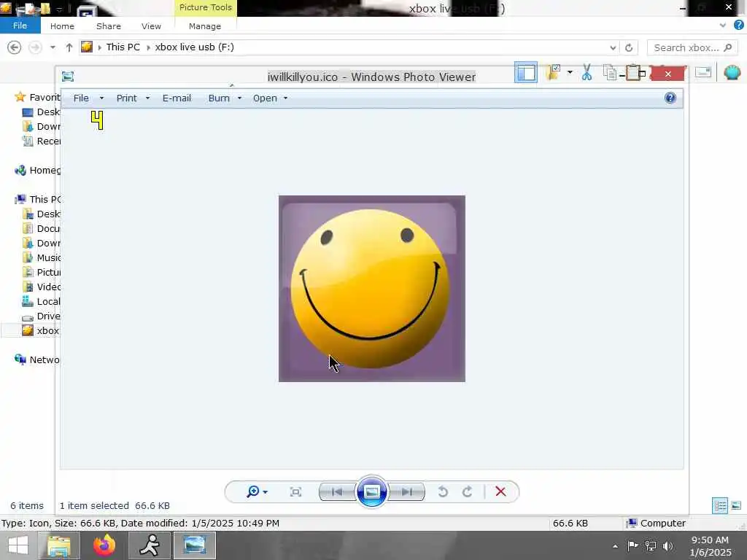Launch Firefox from taskbar
The height and width of the screenshot is (560, 747).
tap(104, 545)
